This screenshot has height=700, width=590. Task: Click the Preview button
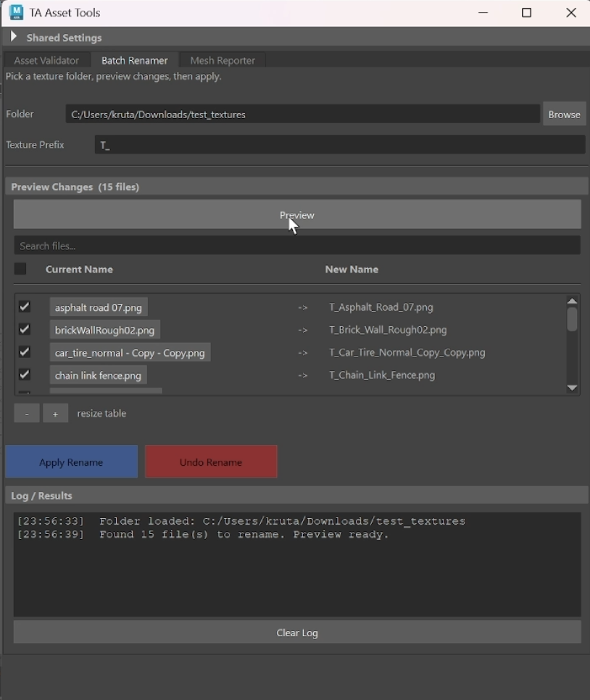[297, 214]
